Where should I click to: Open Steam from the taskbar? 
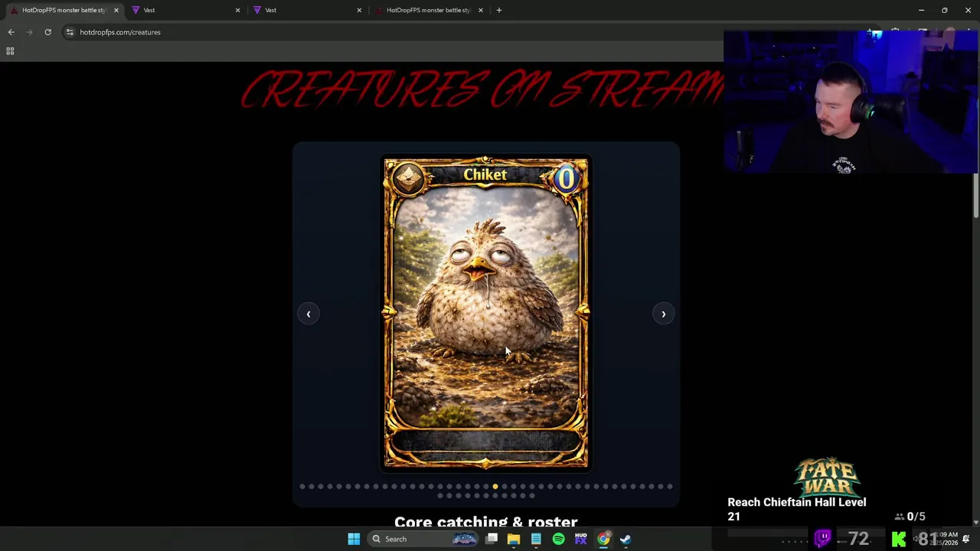coord(626,539)
